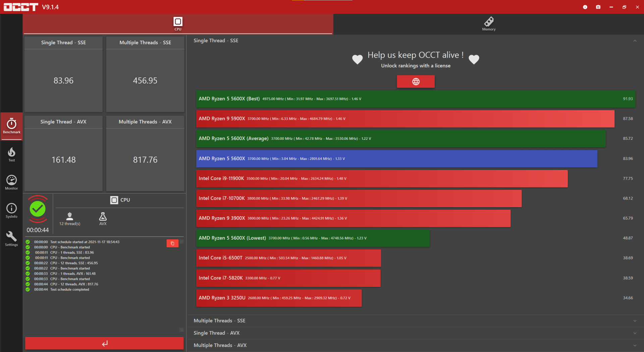644x352 pixels.
Task: Click the OCCT logo in title bar
Action: 21,7
